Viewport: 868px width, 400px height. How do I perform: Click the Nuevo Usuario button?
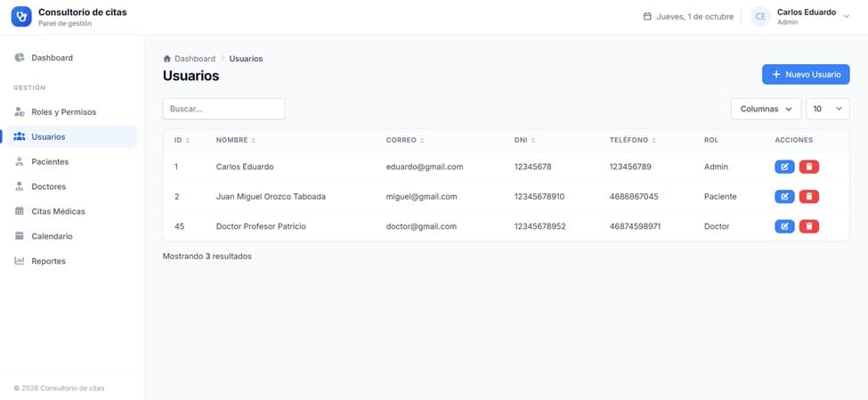806,74
